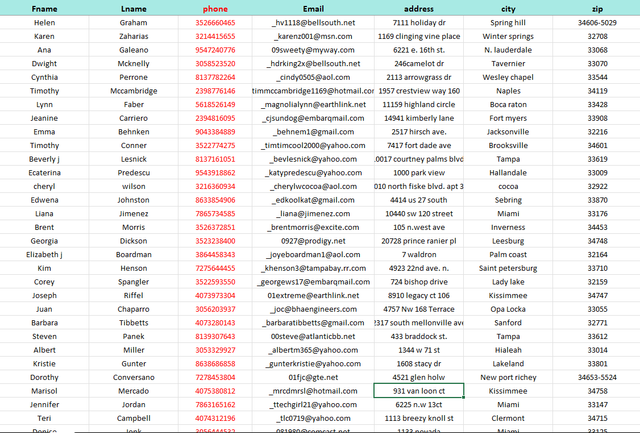Click zip code 33147
This screenshot has width=640, height=433.
coord(597,404)
